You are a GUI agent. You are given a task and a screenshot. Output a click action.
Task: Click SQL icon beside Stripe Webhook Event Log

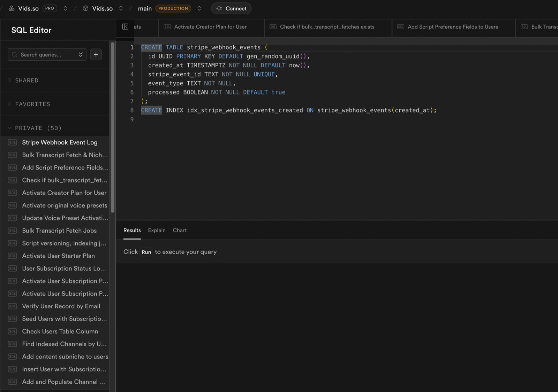tap(12, 142)
